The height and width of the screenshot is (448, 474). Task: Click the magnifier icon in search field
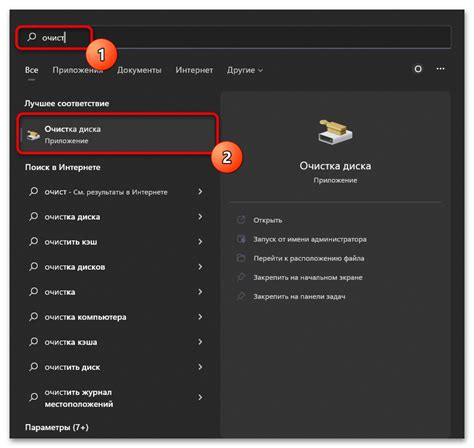32,37
